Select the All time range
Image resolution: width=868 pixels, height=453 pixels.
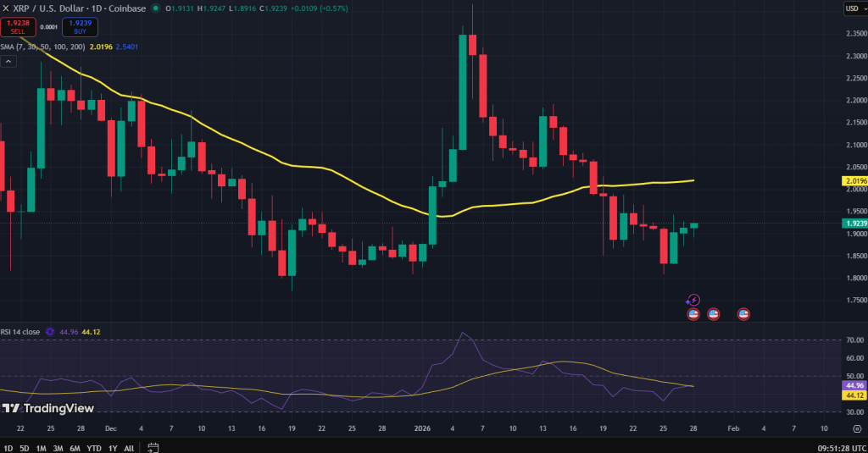[x=129, y=448]
